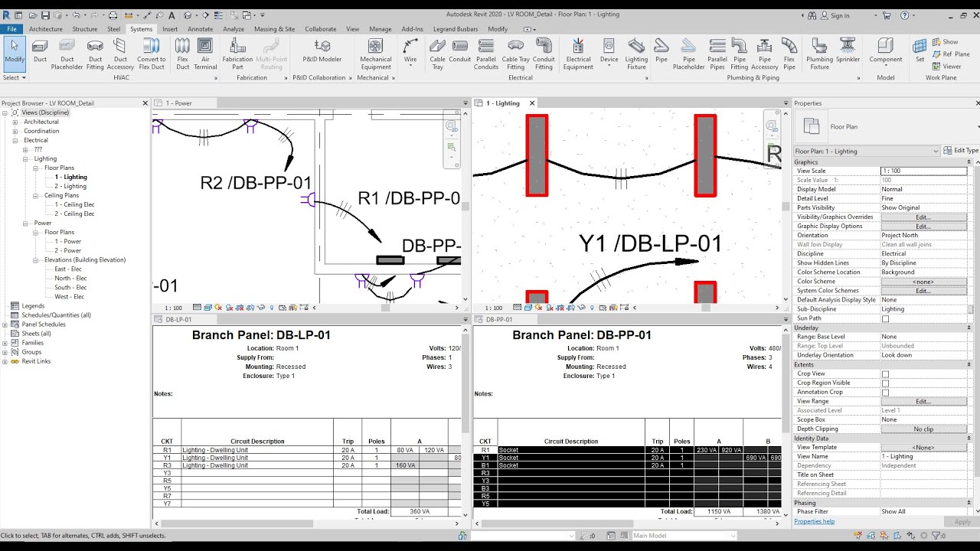
Task: Open the Floor Plan: 1 - Lighting type selector dropdown
Action: point(867,152)
